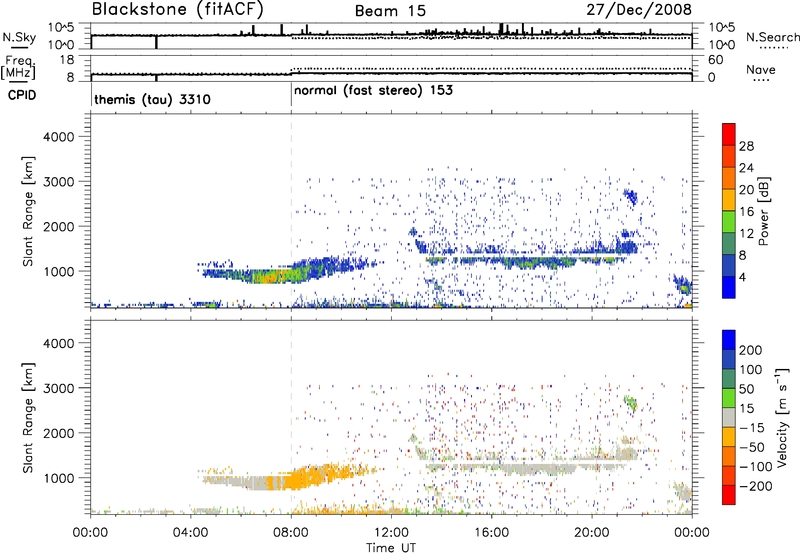Click the left '10^5' noise axis value
800x554 pixels.
pyautogui.click(x=61, y=28)
